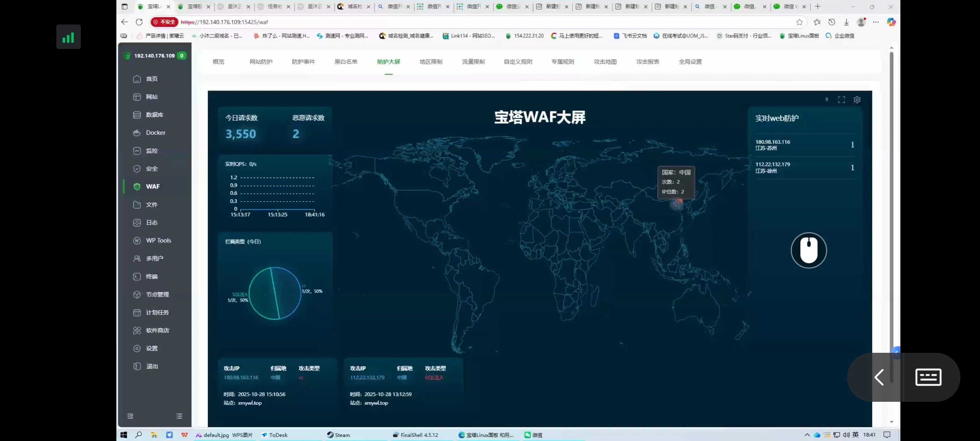Viewport: 980px width, 441px height.
Task: Click attack IP 180.98.163.116 link
Action: coord(241,378)
